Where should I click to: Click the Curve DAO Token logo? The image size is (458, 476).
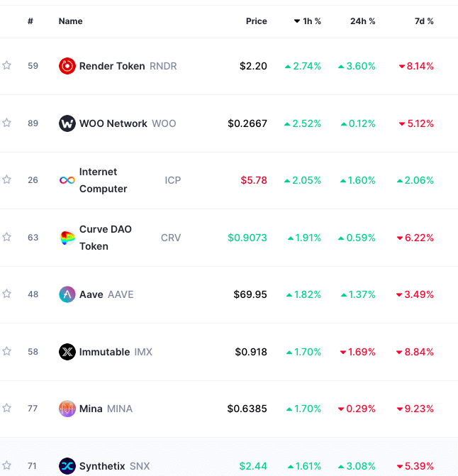[67, 238]
